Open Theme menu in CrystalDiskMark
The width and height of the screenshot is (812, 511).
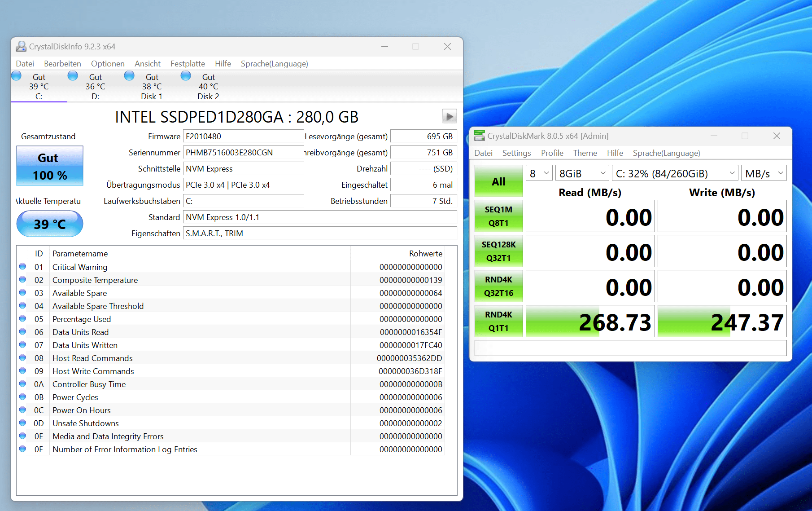(x=585, y=153)
